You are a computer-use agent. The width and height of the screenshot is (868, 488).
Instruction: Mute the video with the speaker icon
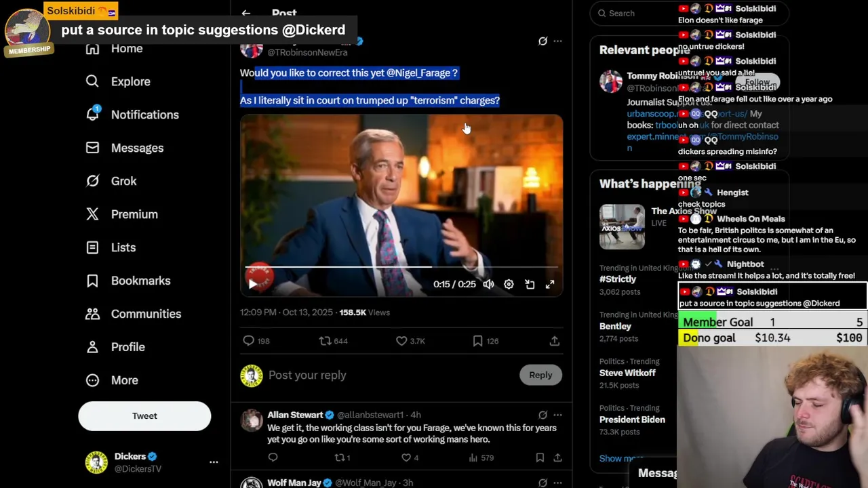click(488, 285)
